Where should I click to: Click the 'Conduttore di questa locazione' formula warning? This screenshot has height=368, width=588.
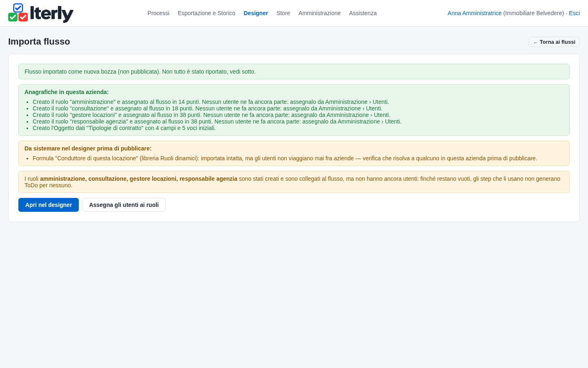285,158
